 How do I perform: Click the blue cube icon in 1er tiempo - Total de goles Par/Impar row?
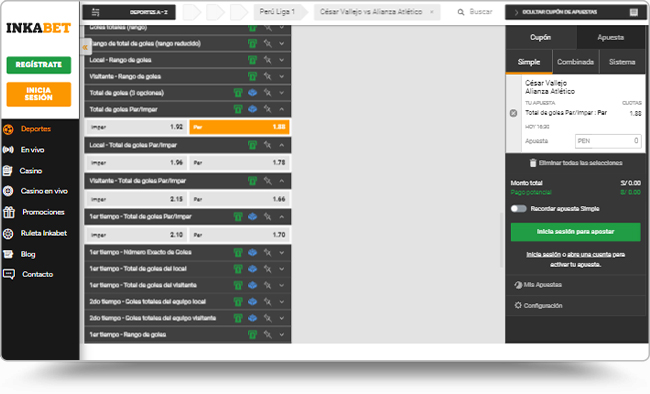(x=252, y=216)
